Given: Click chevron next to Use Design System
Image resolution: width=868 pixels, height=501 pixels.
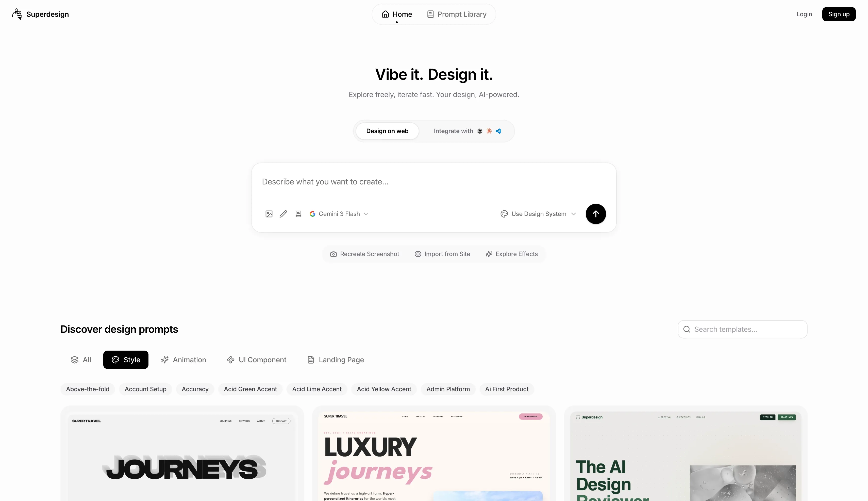Looking at the screenshot, I should click(x=573, y=214).
